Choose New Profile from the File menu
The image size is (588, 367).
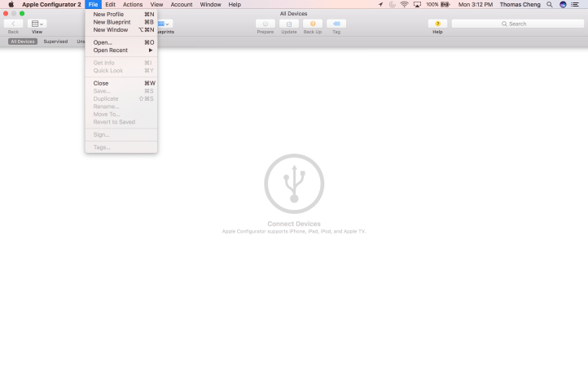[121, 15]
